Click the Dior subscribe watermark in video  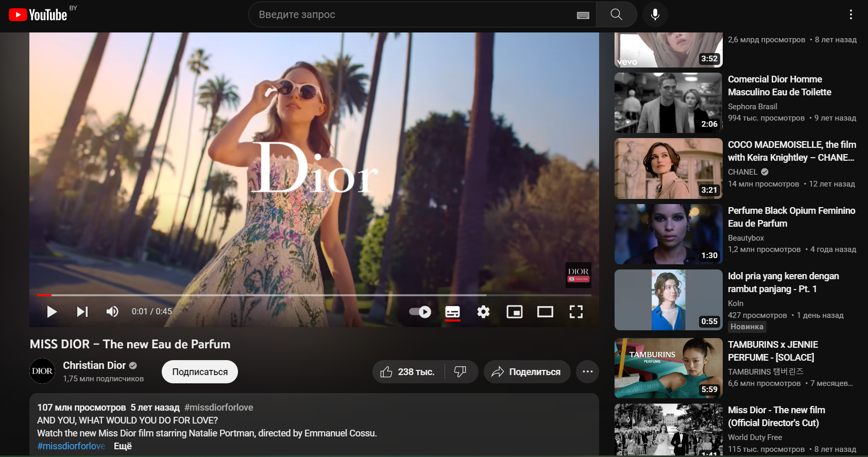click(578, 275)
